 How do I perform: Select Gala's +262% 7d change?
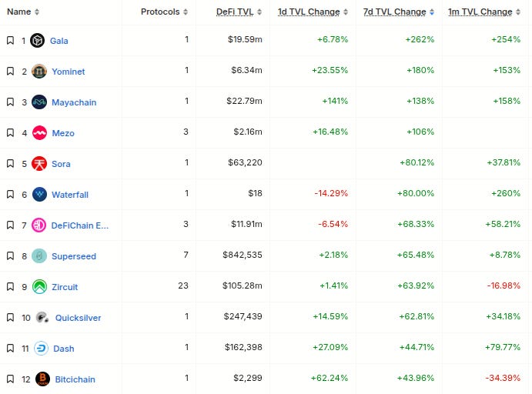420,39
